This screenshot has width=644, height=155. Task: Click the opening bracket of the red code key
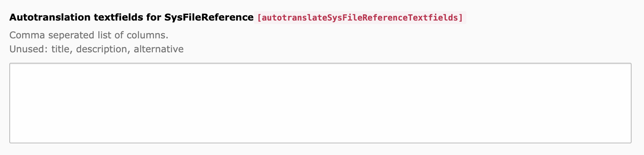click(x=259, y=18)
